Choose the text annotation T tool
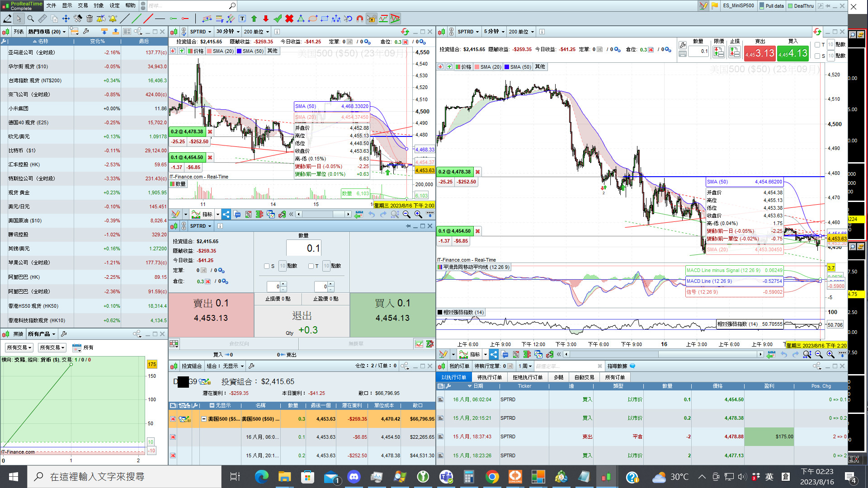This screenshot has width=868, height=488. pos(242,19)
